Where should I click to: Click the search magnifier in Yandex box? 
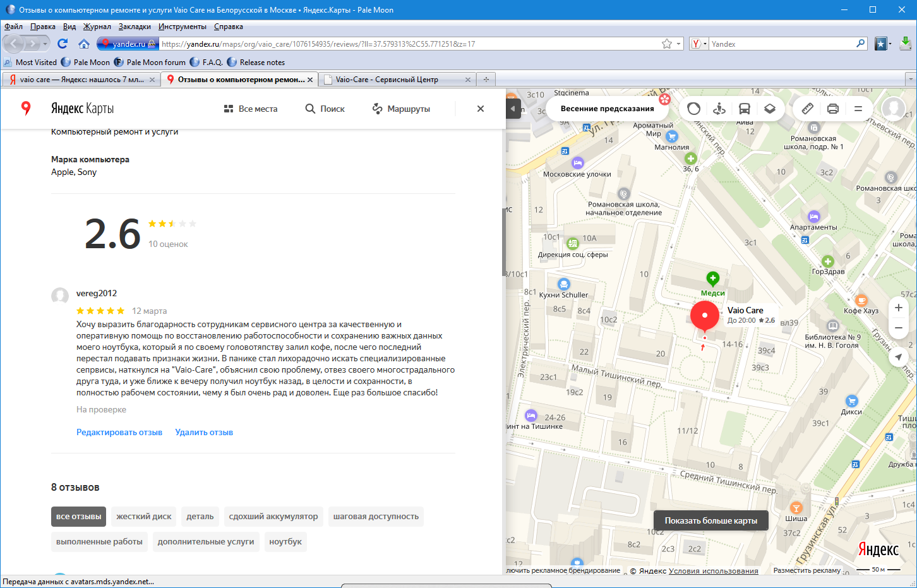coord(861,44)
